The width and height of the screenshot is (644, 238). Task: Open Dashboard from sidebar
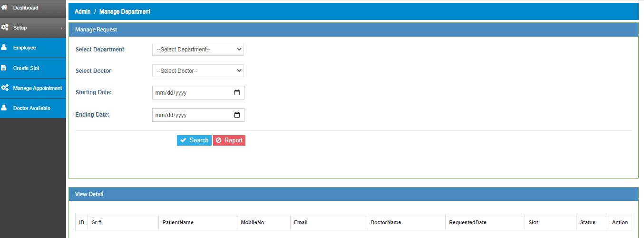pyautogui.click(x=33, y=8)
